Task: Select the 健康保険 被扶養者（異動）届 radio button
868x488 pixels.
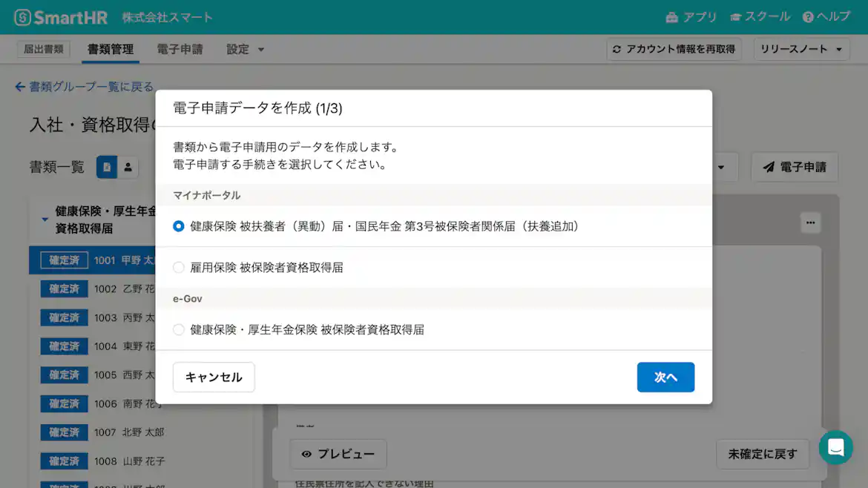Action: (179, 226)
